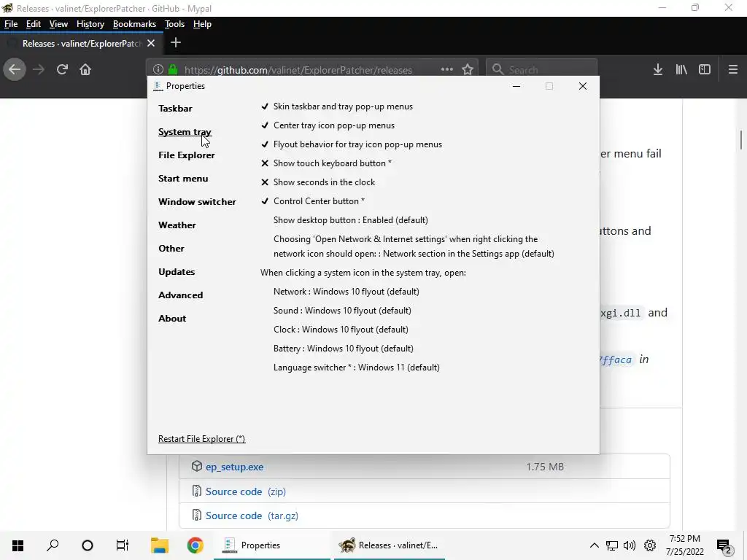The width and height of the screenshot is (747, 560).
Task: Click the browser forward arrow
Action: [x=39, y=70]
